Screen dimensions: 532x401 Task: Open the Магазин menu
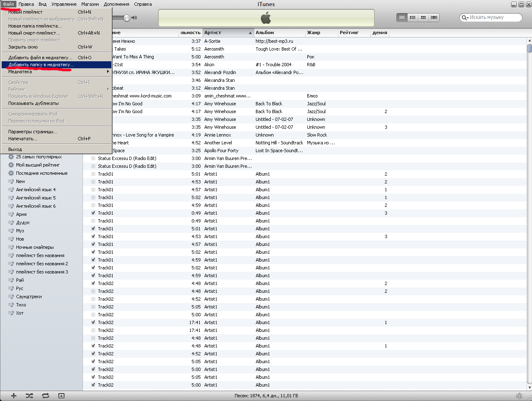pyautogui.click(x=90, y=4)
